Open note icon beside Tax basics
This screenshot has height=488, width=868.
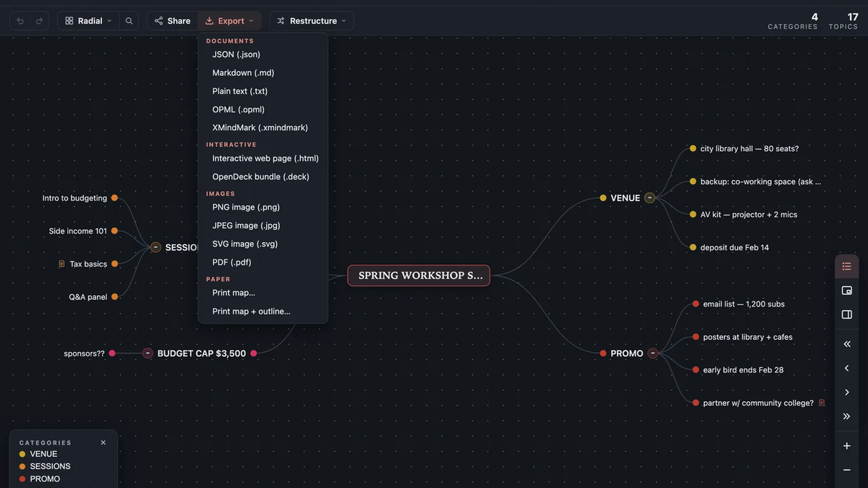click(61, 264)
